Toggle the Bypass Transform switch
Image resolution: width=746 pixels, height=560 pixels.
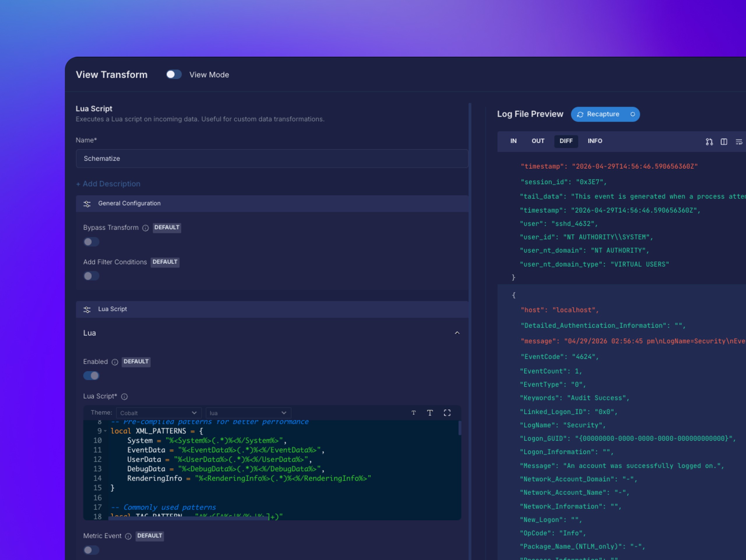[91, 242]
